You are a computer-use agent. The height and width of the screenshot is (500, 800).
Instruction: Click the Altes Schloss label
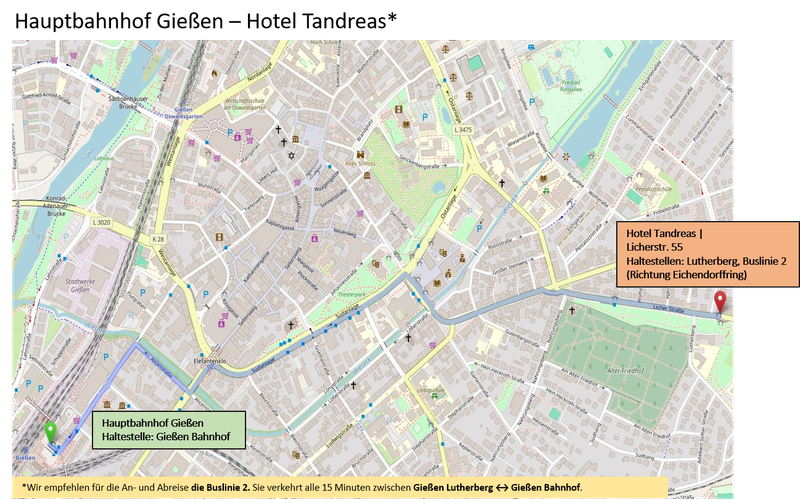point(361,163)
